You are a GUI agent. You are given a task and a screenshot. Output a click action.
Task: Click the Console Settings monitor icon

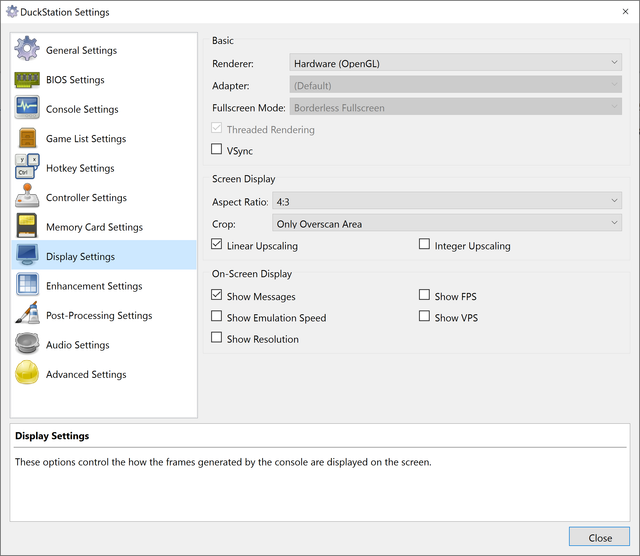coord(27,107)
